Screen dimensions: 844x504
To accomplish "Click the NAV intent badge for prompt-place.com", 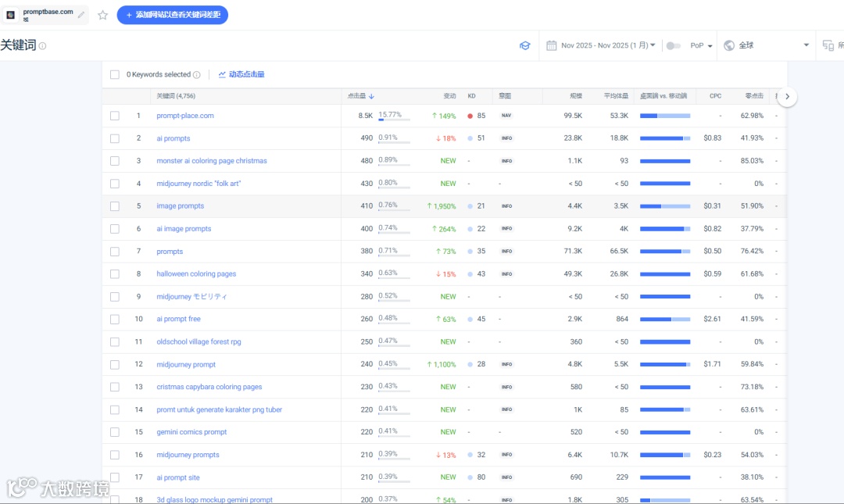I will [506, 116].
